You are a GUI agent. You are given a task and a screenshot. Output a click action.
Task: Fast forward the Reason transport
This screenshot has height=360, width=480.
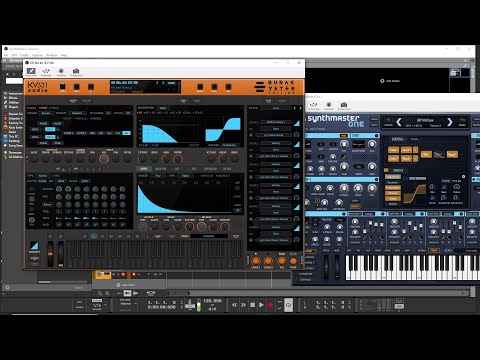[243, 305]
